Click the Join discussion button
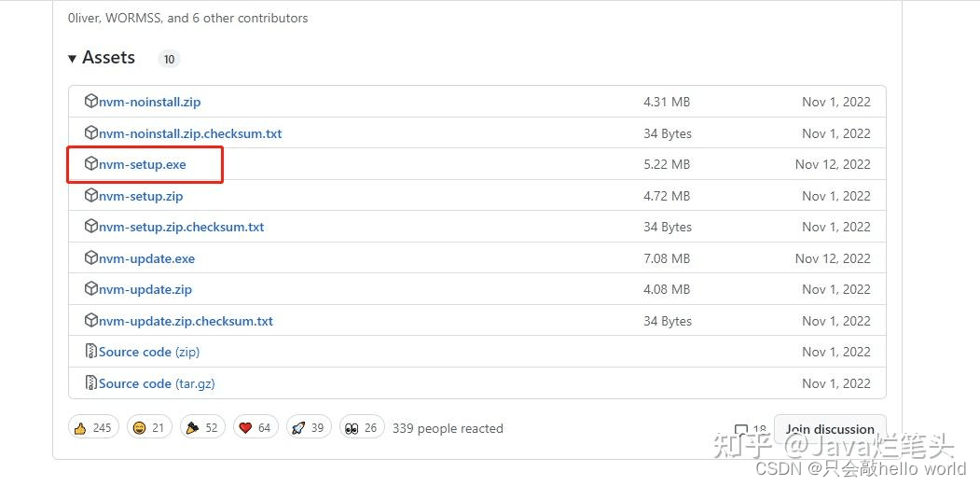The width and height of the screenshot is (980, 486). tap(830, 429)
